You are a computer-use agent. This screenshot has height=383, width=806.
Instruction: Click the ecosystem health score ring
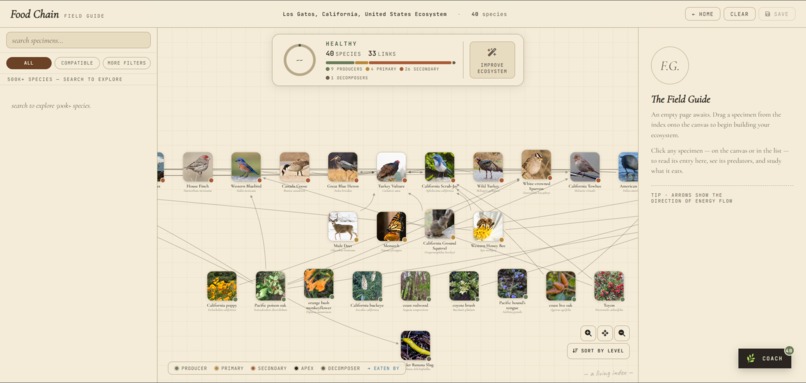click(300, 60)
